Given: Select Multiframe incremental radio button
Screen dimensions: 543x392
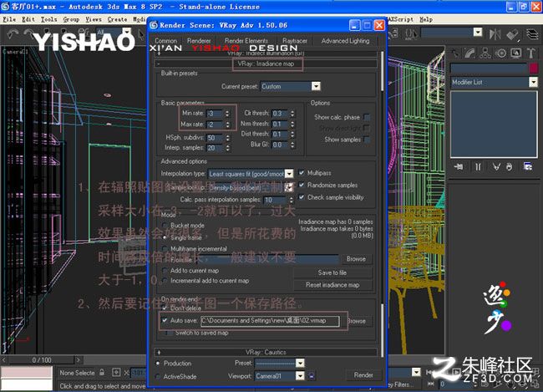Looking at the screenshot, I should point(165,249).
